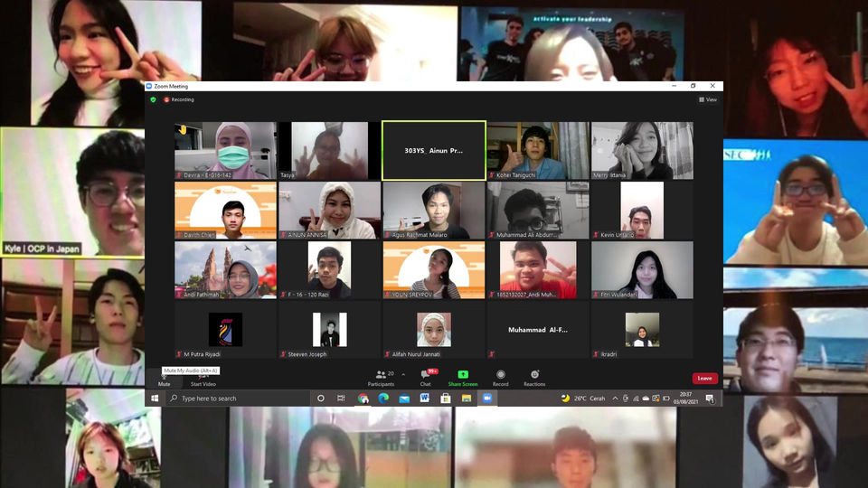Image resolution: width=868 pixels, height=488 pixels.
Task: Select the Ikradri profile tile
Action: click(642, 330)
